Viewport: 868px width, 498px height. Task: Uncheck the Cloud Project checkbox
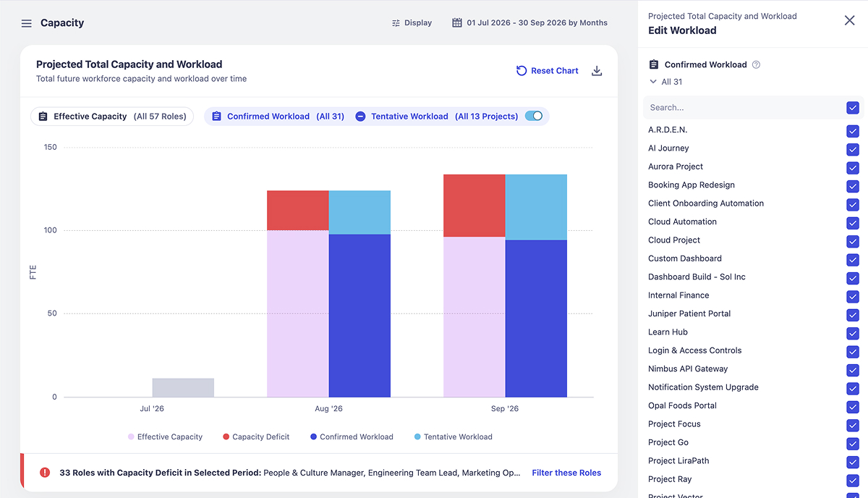(853, 241)
